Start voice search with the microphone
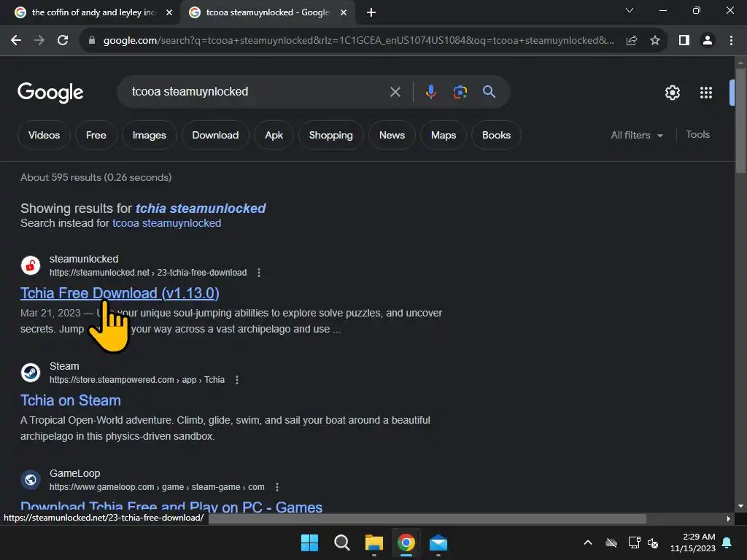This screenshot has width=747, height=560. tap(430, 92)
